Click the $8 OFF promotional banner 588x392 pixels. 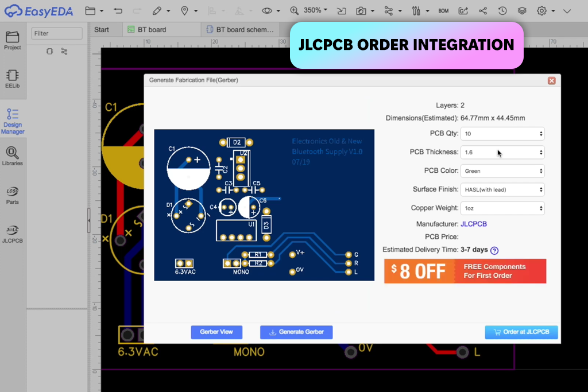[x=465, y=271]
